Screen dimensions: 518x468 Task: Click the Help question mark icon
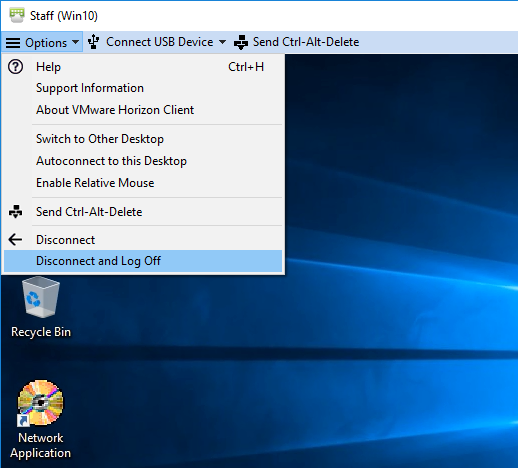(15, 67)
